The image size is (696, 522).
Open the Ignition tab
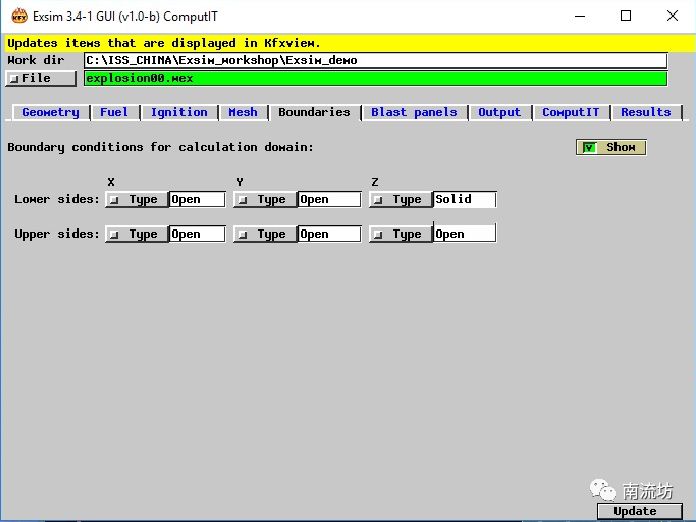[179, 112]
